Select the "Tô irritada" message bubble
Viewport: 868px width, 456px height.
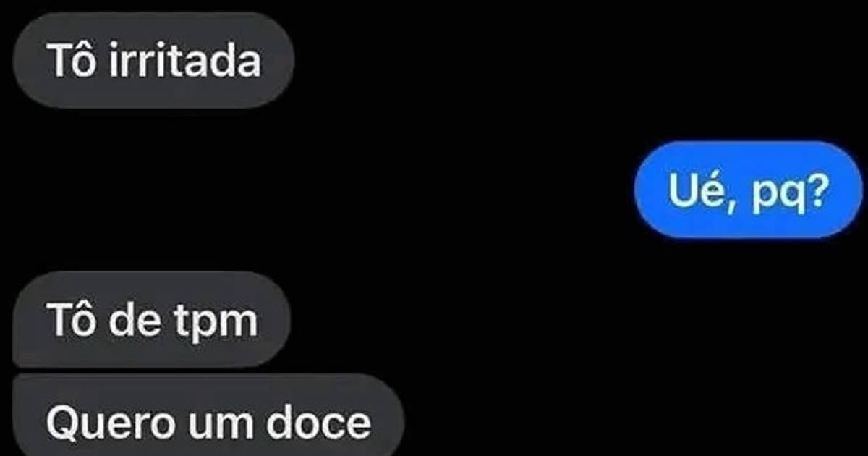154,60
